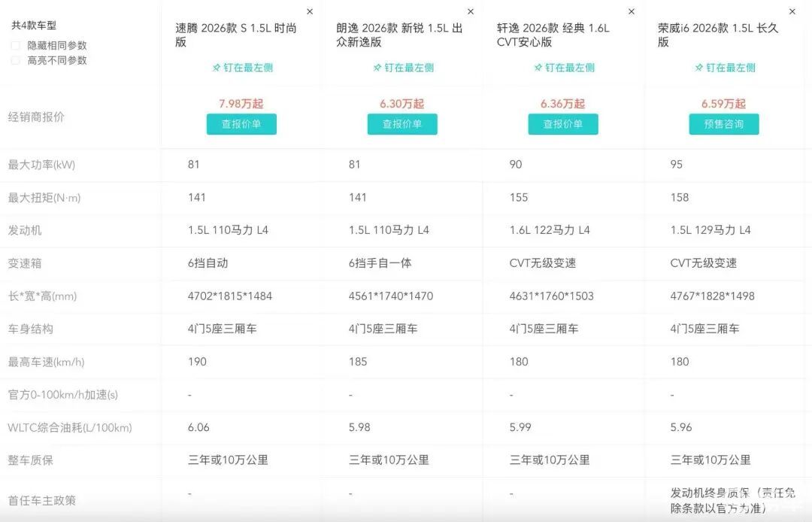Close the 朗逸 2026款 comparison column

click(471, 12)
